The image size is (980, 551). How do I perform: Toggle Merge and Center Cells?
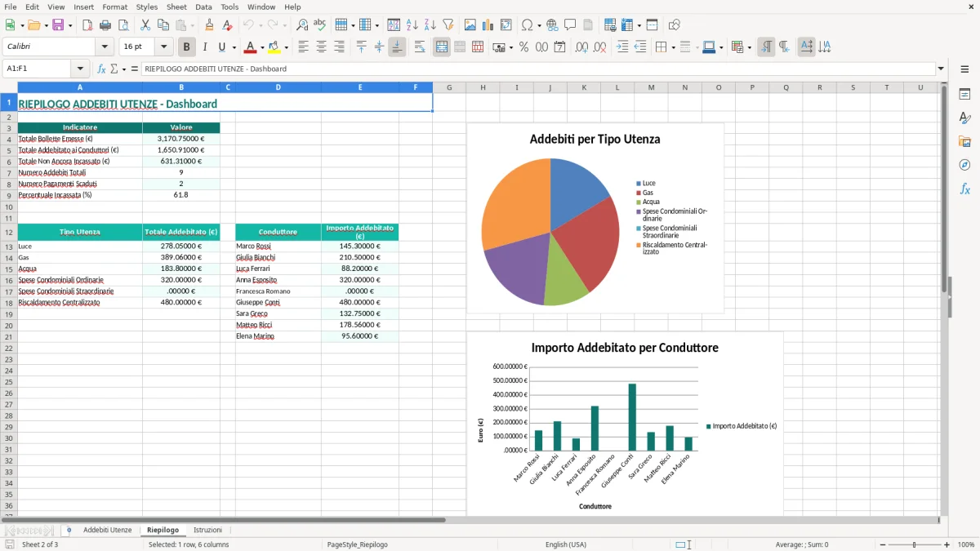coord(442,47)
